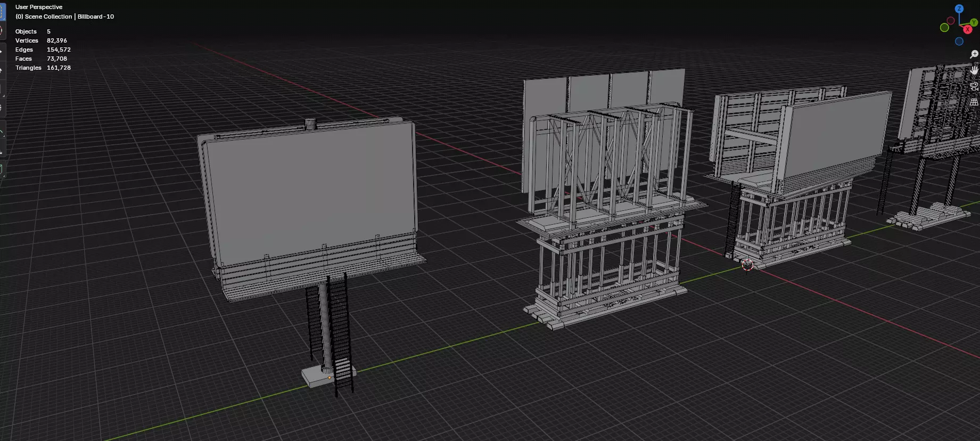
Task: Click the Triangles value '161,728'
Action: click(x=59, y=68)
